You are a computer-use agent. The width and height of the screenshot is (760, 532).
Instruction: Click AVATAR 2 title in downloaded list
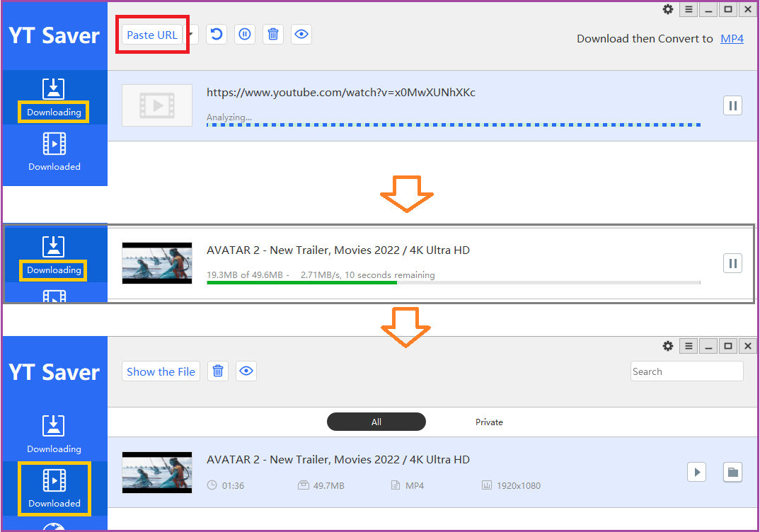(x=338, y=460)
